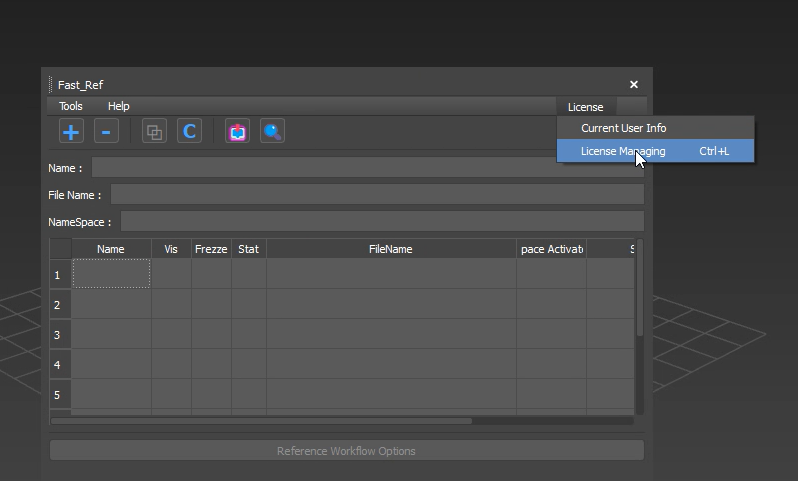798x481 pixels.
Task: Open the Tools menu
Action: pyautogui.click(x=70, y=106)
